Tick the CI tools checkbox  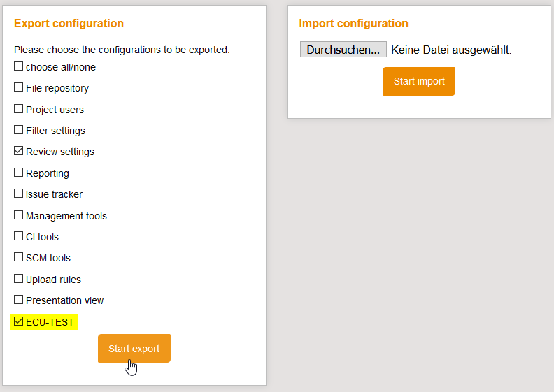19,236
